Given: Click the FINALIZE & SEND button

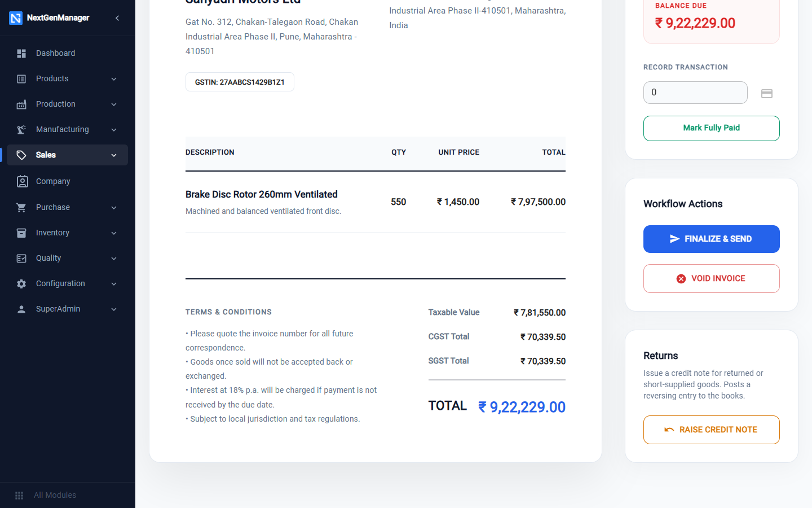Looking at the screenshot, I should pos(712,239).
